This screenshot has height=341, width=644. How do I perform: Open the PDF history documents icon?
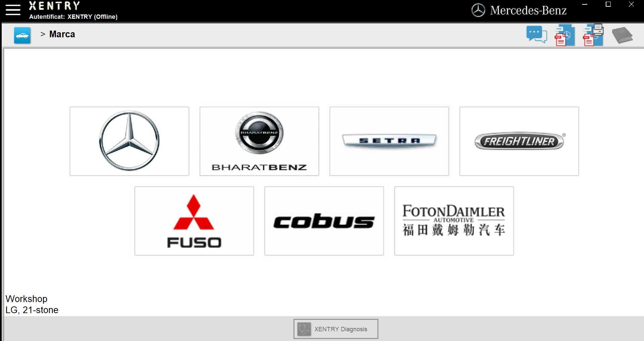[x=564, y=35]
